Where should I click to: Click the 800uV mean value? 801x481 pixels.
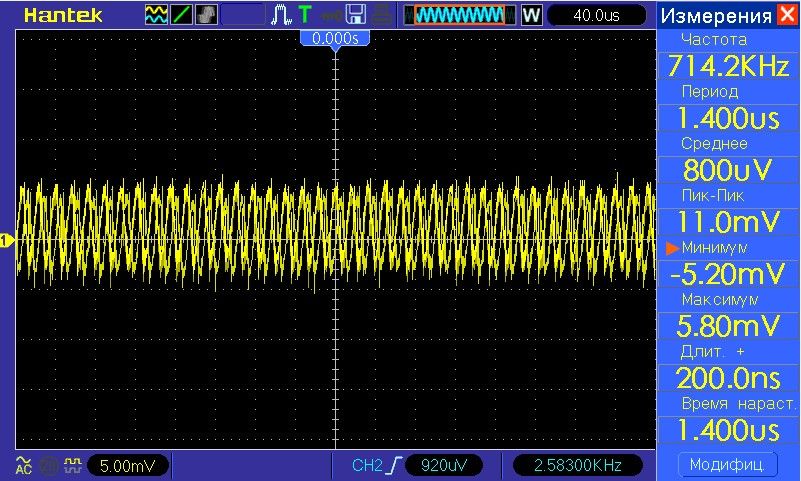728,170
